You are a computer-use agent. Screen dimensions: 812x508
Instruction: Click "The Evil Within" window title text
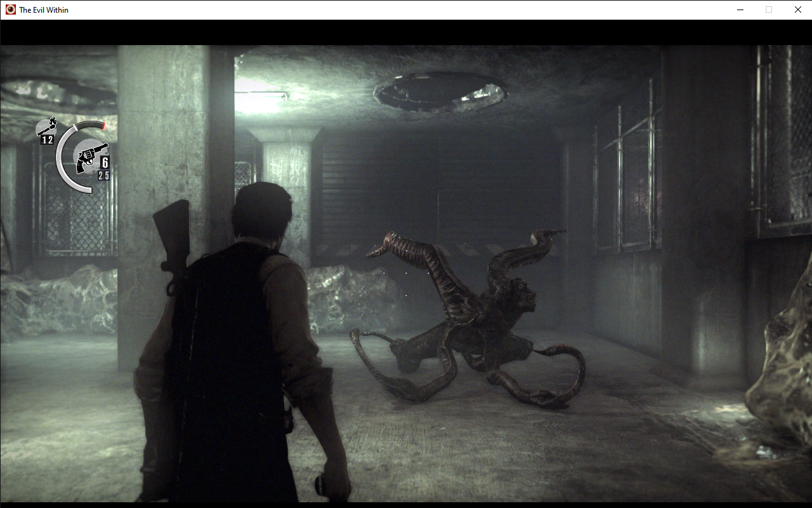(44, 10)
